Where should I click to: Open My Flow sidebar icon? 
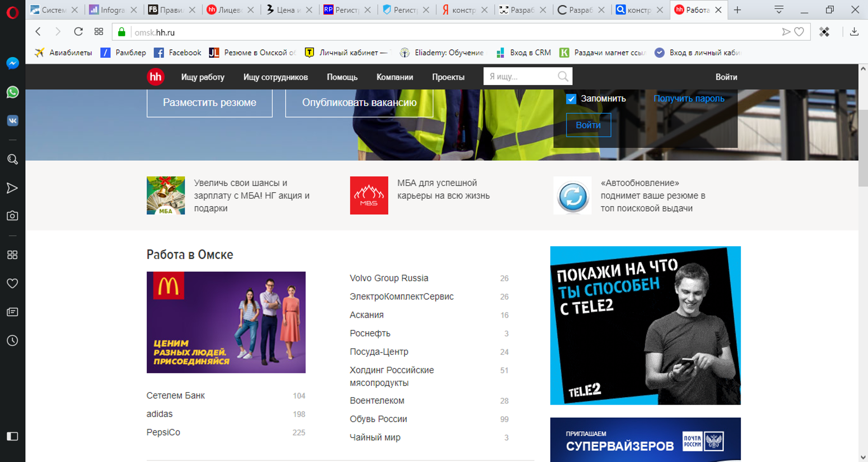coord(12,188)
